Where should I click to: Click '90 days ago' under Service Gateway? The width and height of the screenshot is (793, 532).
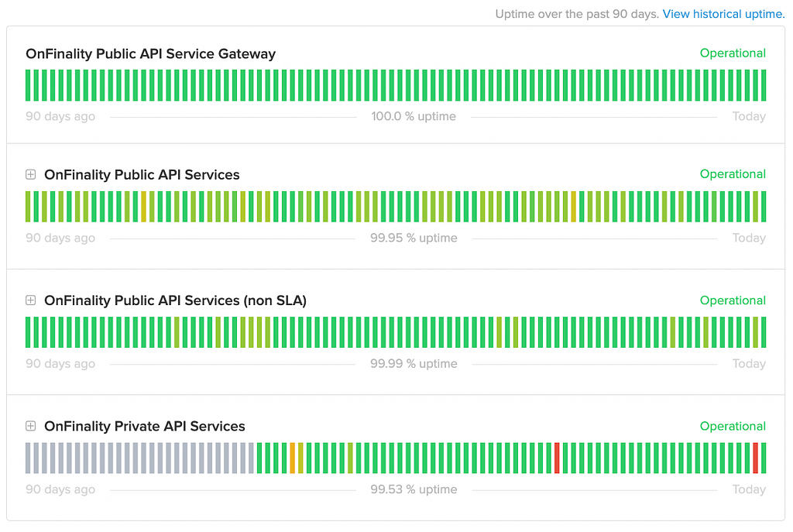tap(60, 116)
